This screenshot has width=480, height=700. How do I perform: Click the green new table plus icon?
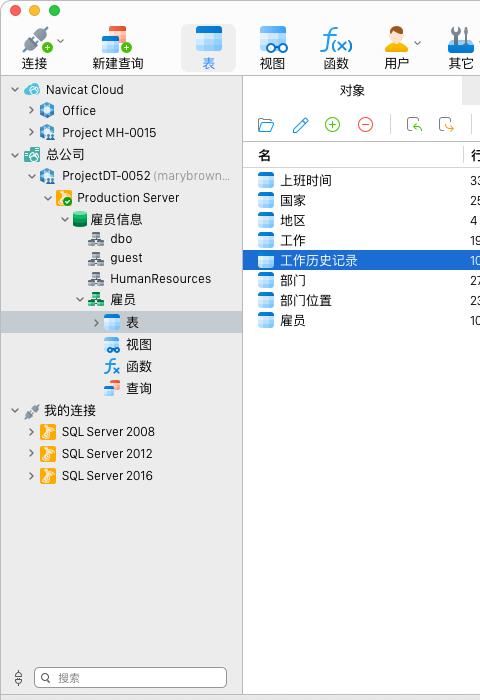332,125
